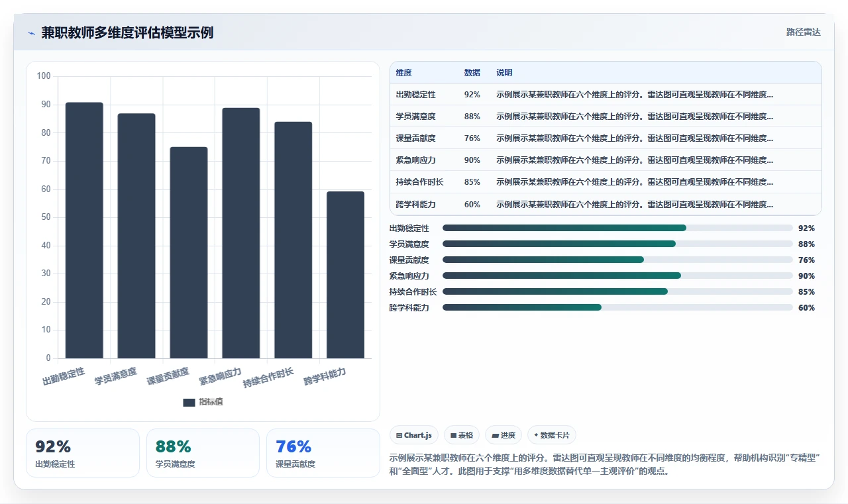This screenshot has height=504, width=848.
Task: Click the 紧急响应力 x-axis label
Action: (221, 377)
